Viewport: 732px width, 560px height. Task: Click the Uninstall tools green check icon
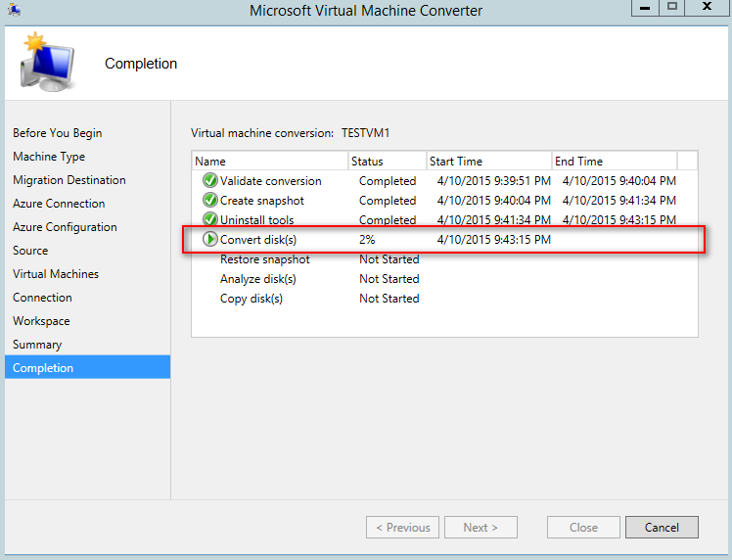pyautogui.click(x=210, y=219)
